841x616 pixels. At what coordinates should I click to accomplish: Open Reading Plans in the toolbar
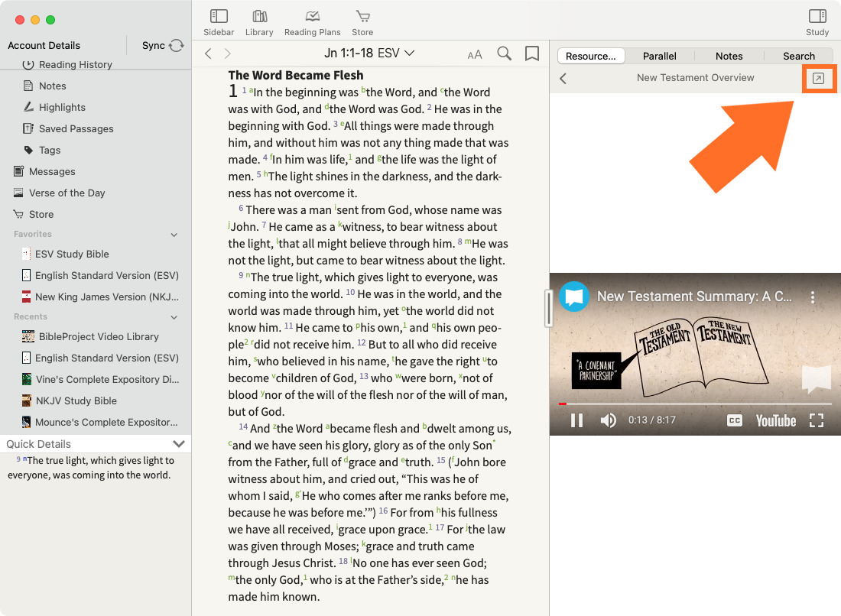click(x=312, y=23)
